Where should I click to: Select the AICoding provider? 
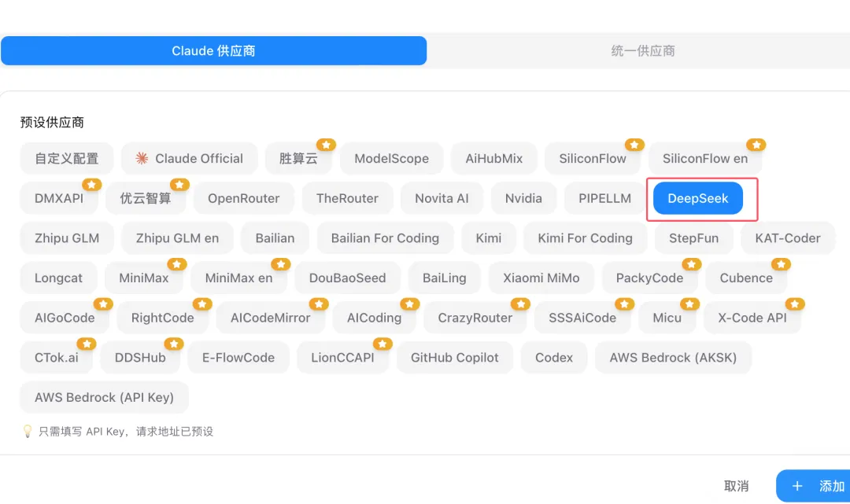[374, 318]
